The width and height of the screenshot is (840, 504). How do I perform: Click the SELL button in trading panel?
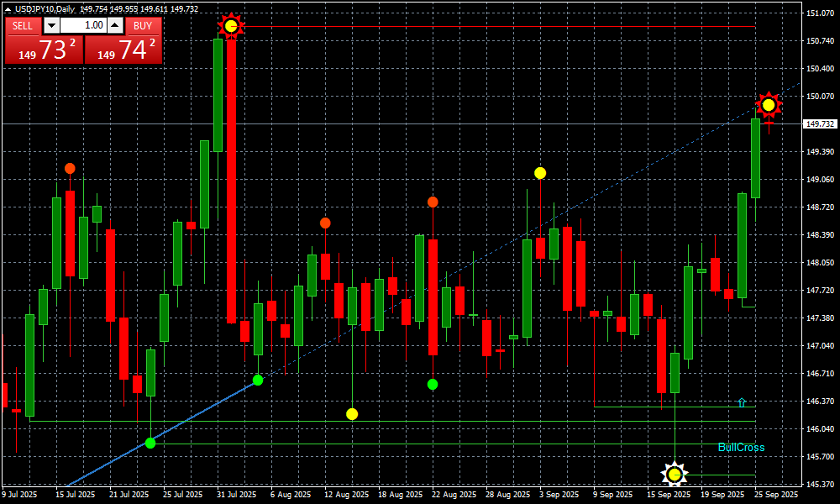click(x=23, y=25)
